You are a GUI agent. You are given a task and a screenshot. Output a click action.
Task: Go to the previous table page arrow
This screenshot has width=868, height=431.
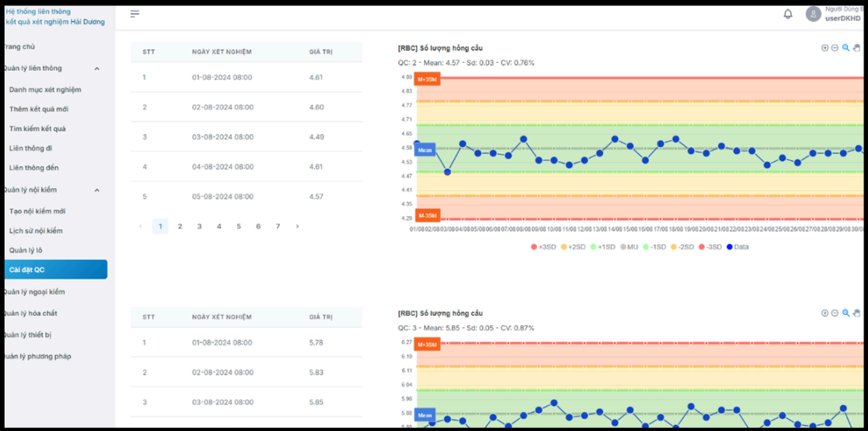[x=141, y=226]
